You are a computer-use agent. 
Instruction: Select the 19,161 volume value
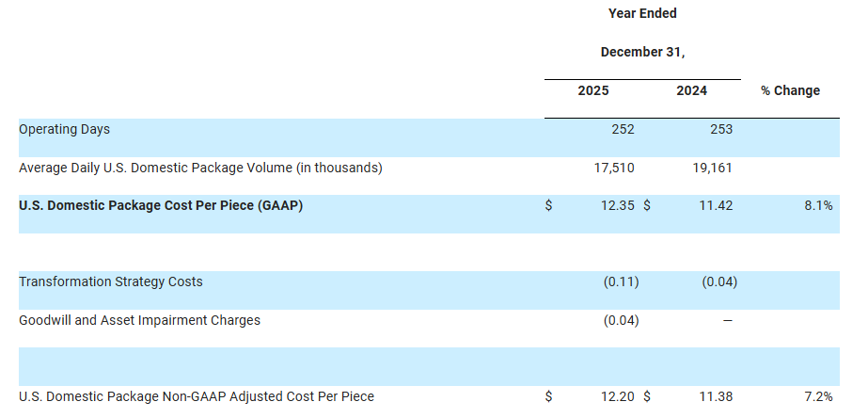tap(713, 168)
